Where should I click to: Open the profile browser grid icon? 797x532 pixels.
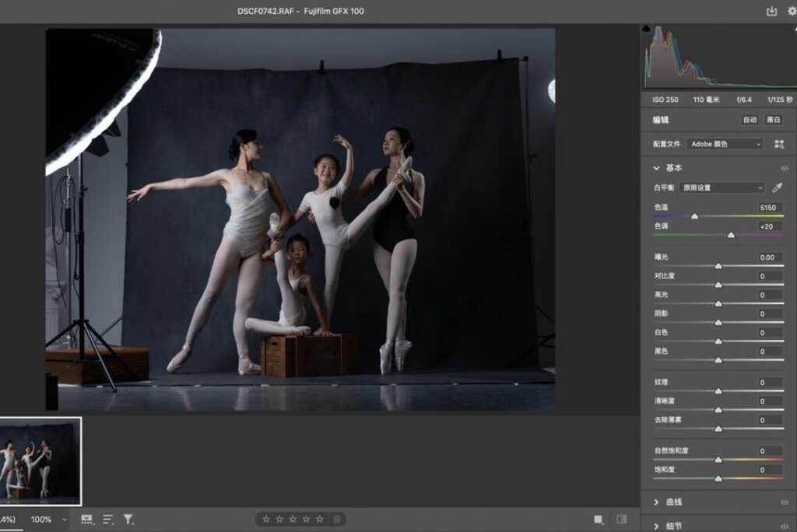coord(779,144)
